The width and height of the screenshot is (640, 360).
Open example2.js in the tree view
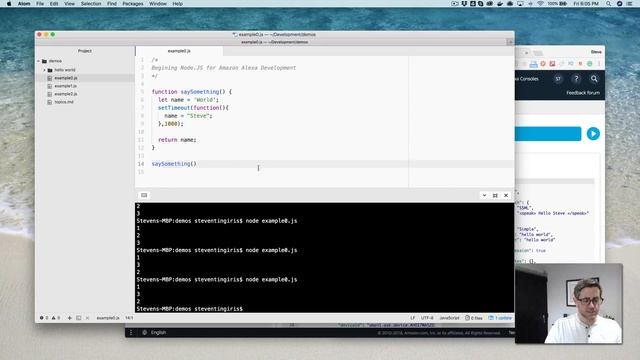tap(65, 94)
